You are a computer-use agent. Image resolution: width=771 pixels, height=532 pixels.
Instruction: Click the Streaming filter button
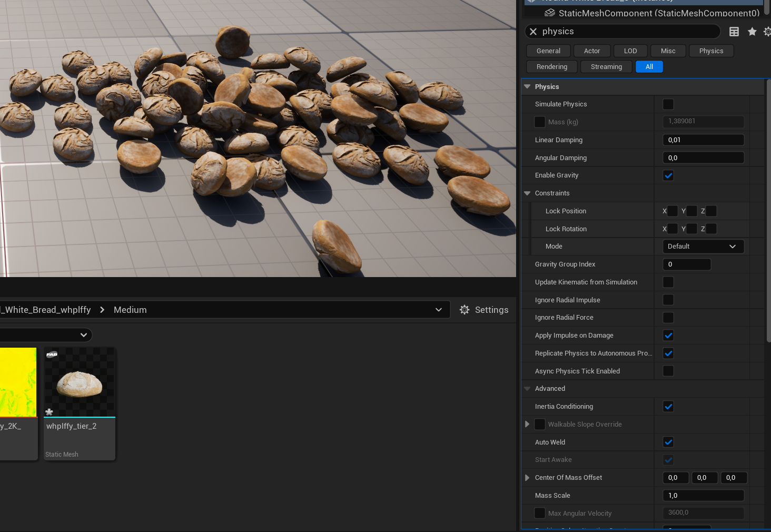click(x=606, y=67)
